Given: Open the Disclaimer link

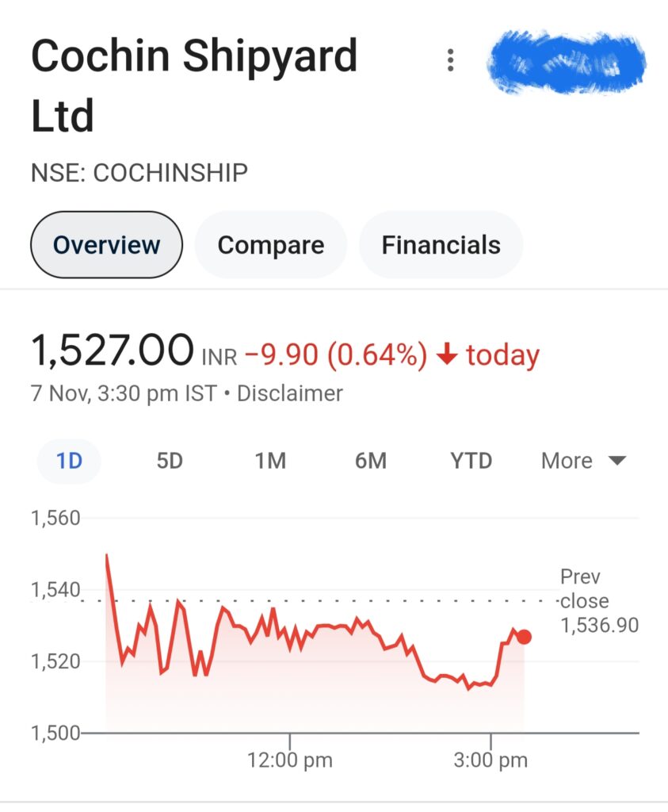Looking at the screenshot, I should click(290, 393).
